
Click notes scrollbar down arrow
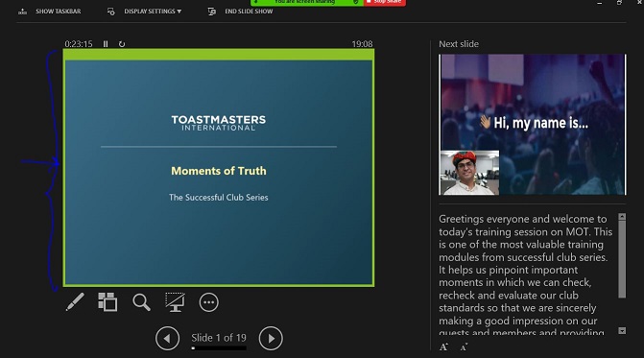click(622, 330)
